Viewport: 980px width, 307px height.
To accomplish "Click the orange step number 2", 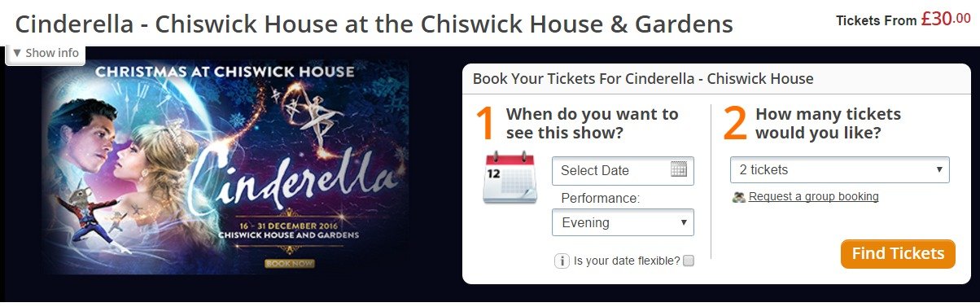I will point(735,124).
